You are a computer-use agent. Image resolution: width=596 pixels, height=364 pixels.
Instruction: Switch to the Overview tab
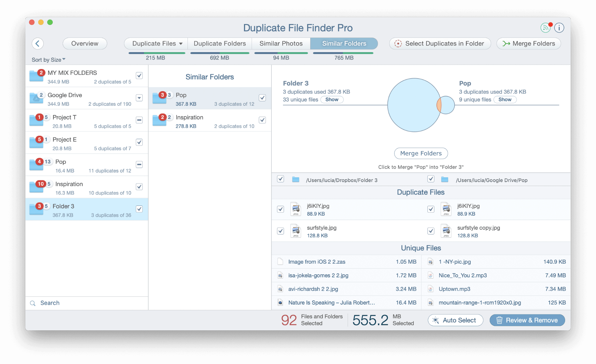point(85,43)
